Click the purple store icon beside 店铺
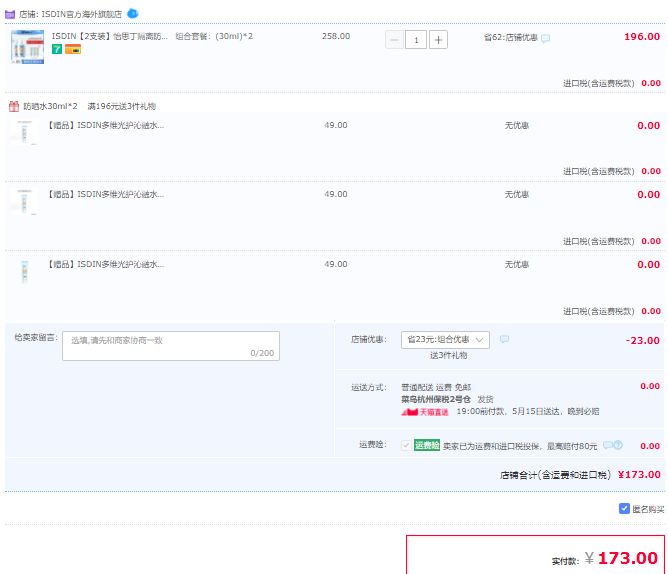This screenshot has width=668, height=574. pyautogui.click(x=10, y=14)
